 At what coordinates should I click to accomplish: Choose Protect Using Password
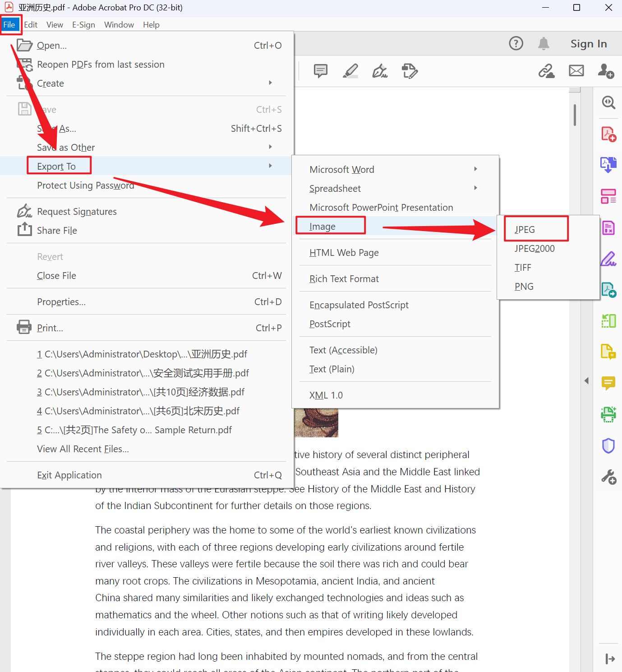click(x=147, y=185)
